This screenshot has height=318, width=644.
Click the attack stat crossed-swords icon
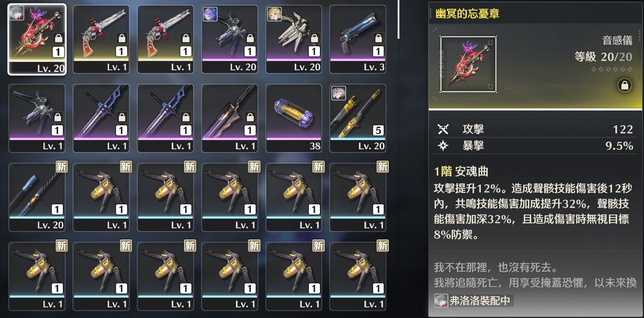point(442,130)
